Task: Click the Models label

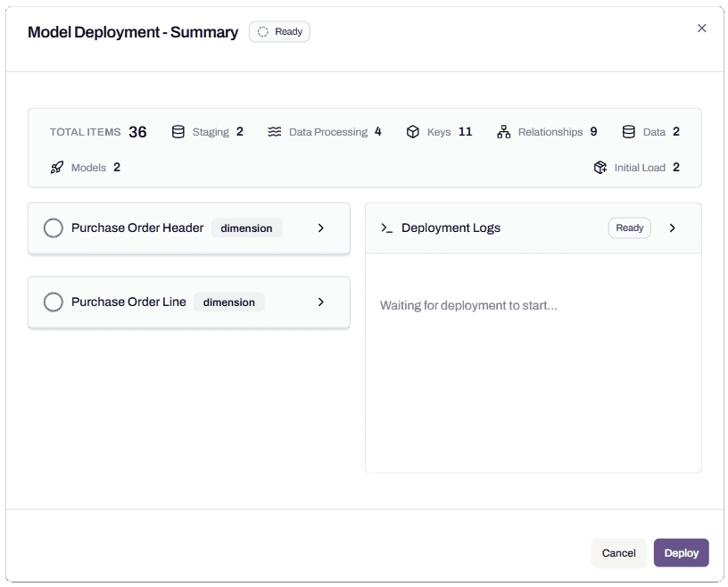Action: pyautogui.click(x=88, y=168)
